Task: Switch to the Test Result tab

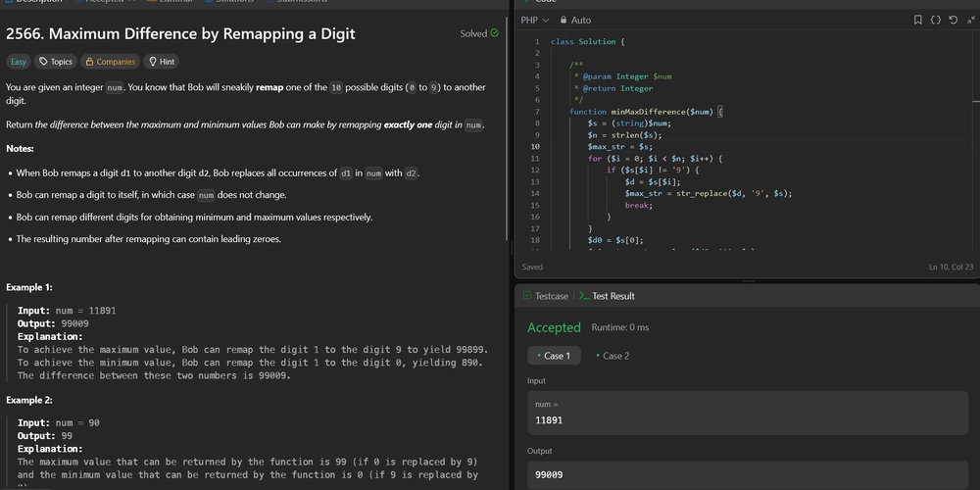Action: [x=607, y=296]
